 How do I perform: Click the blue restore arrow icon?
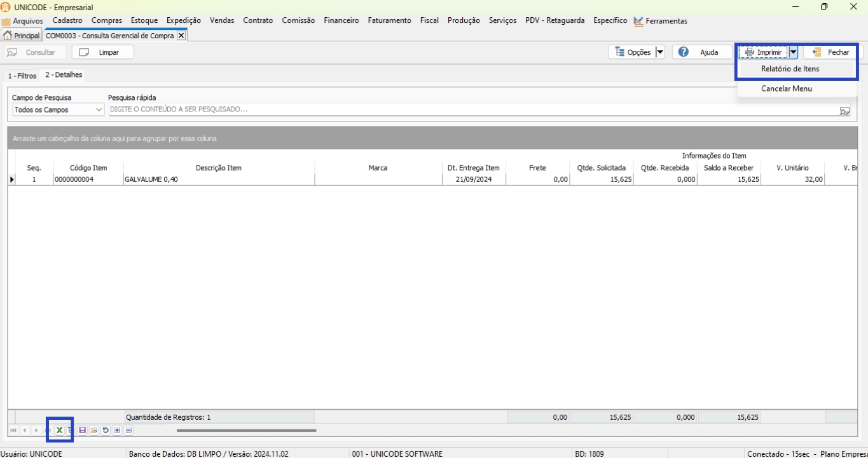[x=106, y=431]
